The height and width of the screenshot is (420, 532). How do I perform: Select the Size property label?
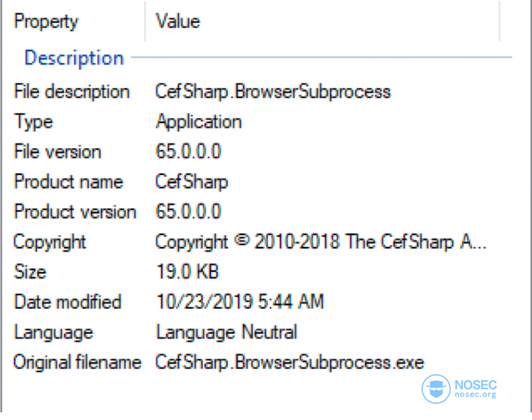30,272
